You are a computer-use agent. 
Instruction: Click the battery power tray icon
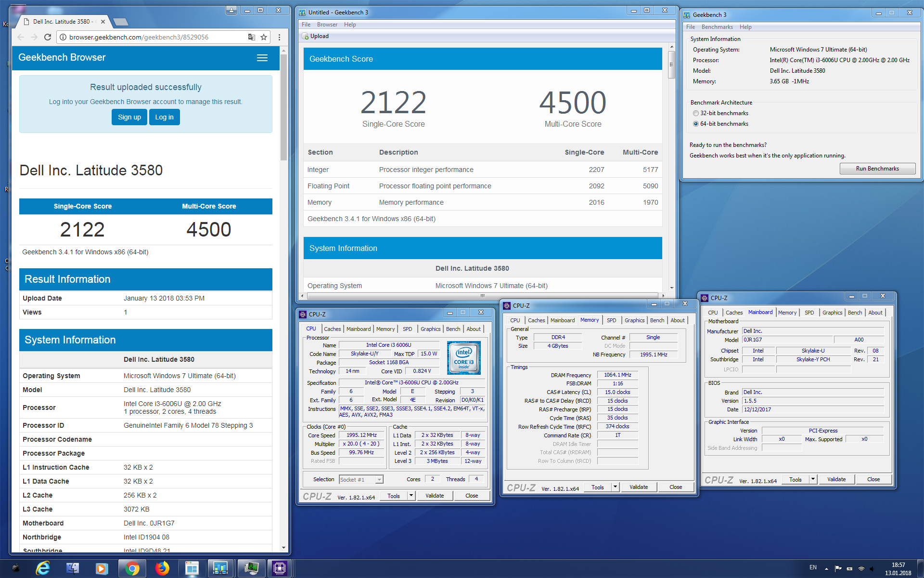(x=849, y=568)
